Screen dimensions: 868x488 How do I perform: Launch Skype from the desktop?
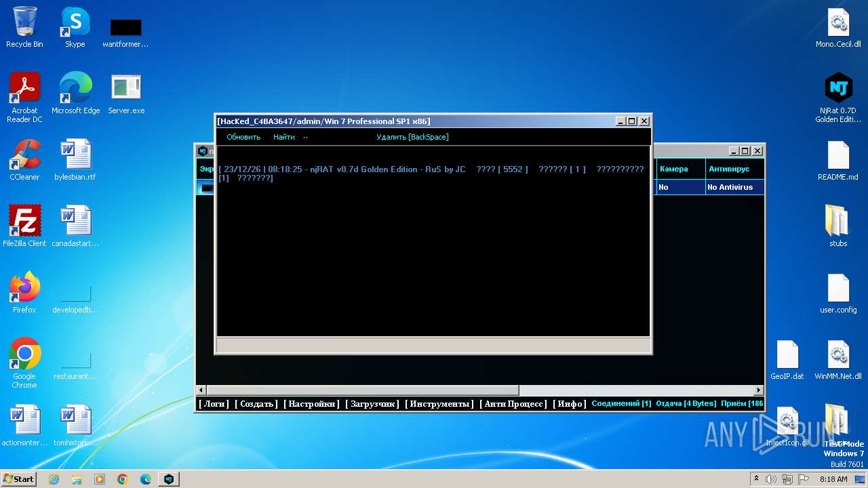point(75,27)
